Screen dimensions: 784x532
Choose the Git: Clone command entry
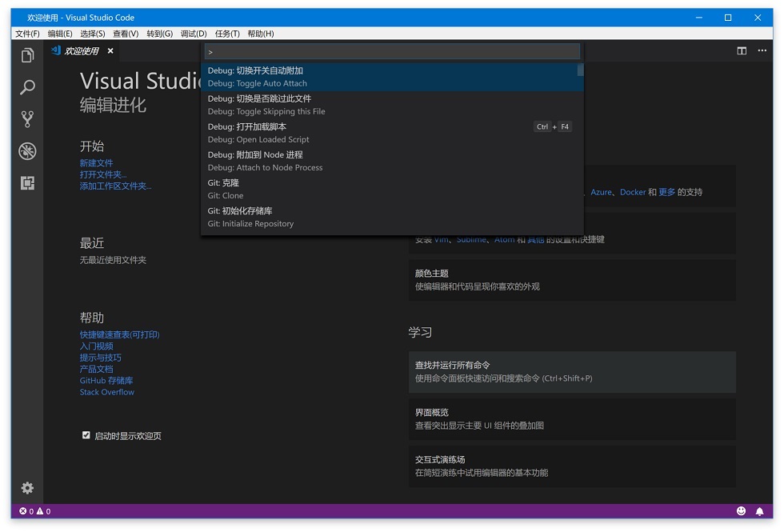coord(392,189)
